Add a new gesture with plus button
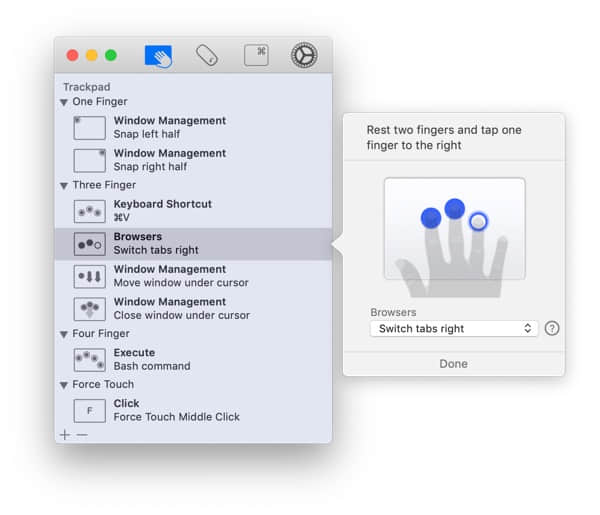The height and width of the screenshot is (515, 600). tap(65, 435)
